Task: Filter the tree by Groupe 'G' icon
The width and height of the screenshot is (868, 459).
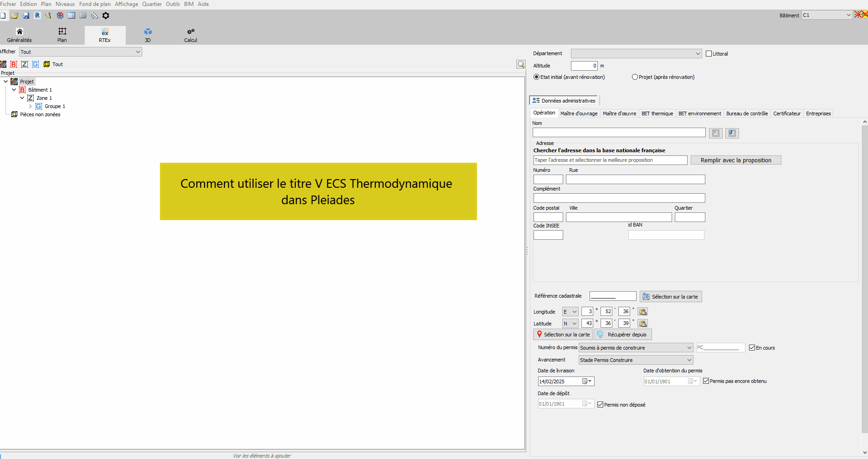Action: pos(36,64)
